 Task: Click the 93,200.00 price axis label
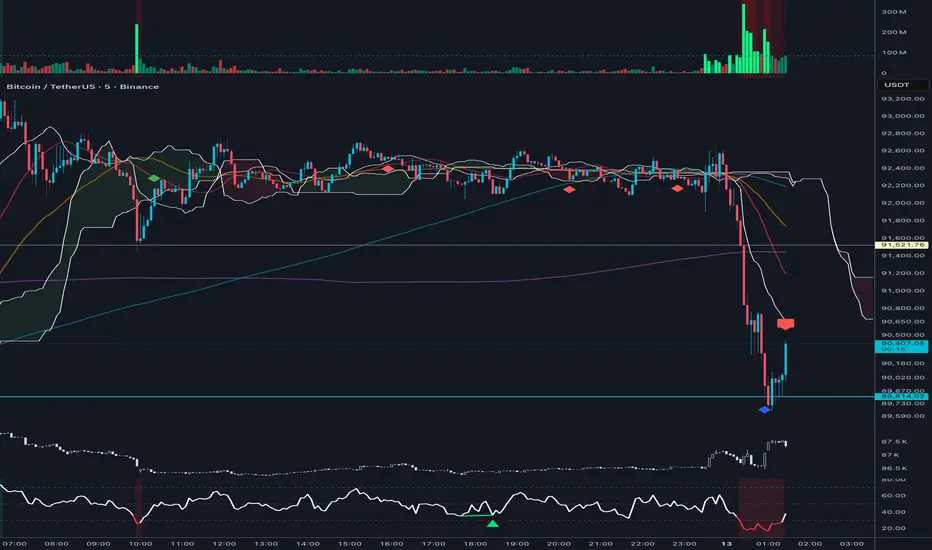[903, 99]
